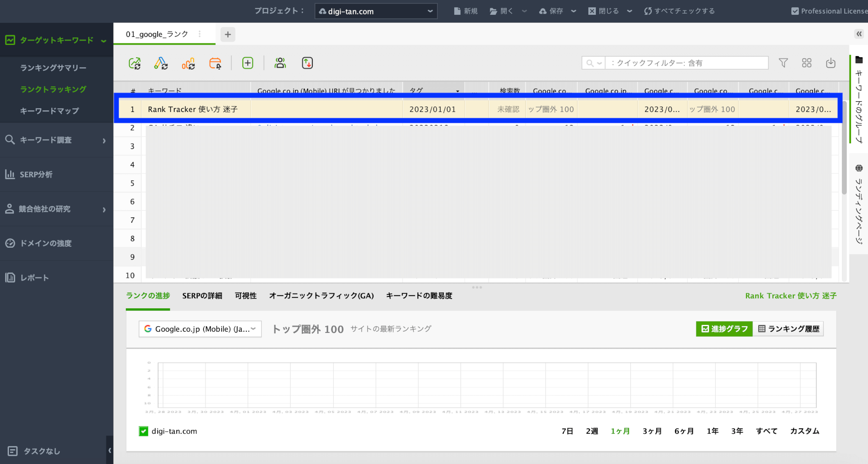Switch to オーガニックトラフィック(GA) tab
The width and height of the screenshot is (868, 464).
(x=321, y=296)
